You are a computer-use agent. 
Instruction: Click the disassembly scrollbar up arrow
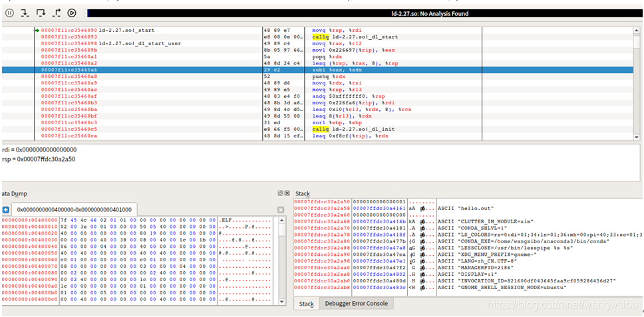point(637,31)
